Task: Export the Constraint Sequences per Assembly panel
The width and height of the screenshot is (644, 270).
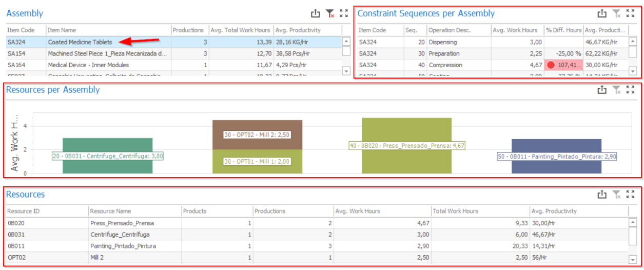Action: pos(602,14)
